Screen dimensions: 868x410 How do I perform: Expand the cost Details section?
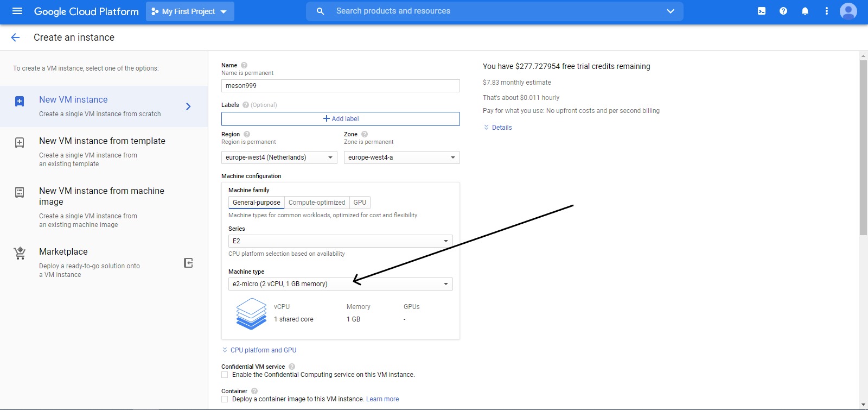(x=497, y=128)
